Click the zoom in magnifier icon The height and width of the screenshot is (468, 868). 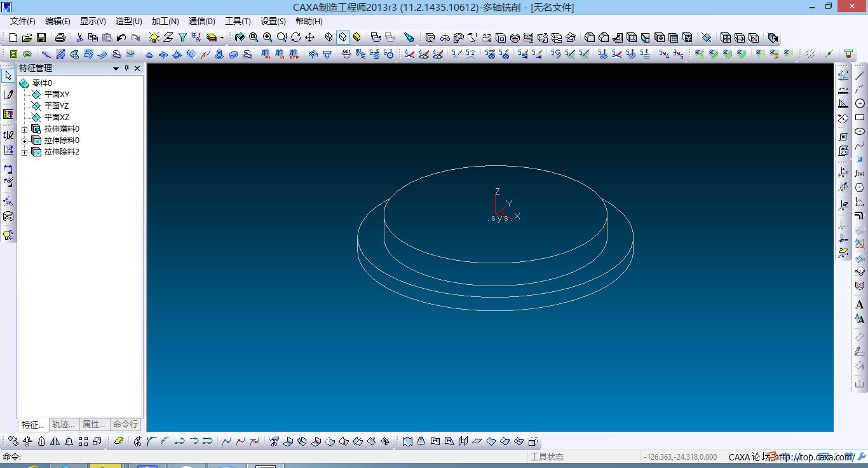(268, 38)
